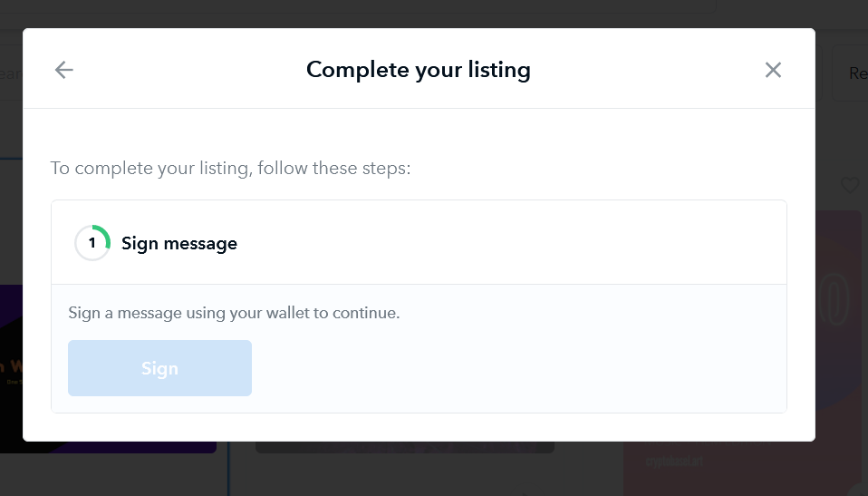Select the Sign message step heading
This screenshot has width=868, height=496.
(x=179, y=243)
